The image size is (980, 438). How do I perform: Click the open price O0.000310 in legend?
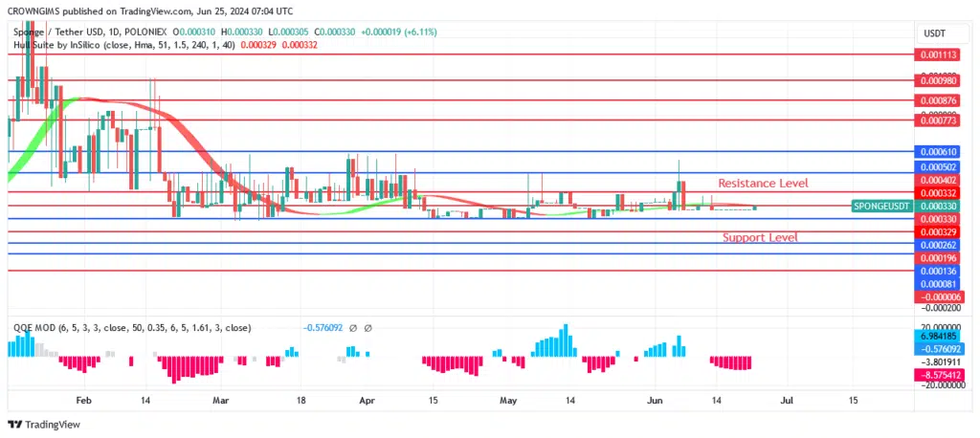tap(195, 32)
